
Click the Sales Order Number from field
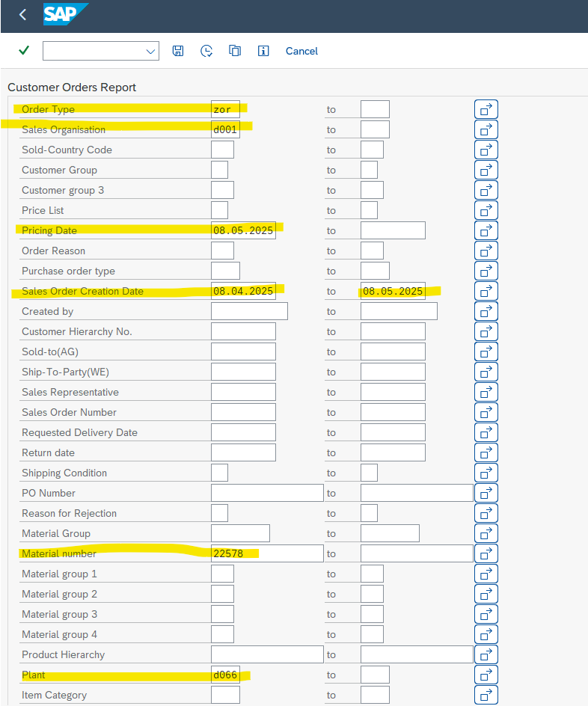(243, 412)
